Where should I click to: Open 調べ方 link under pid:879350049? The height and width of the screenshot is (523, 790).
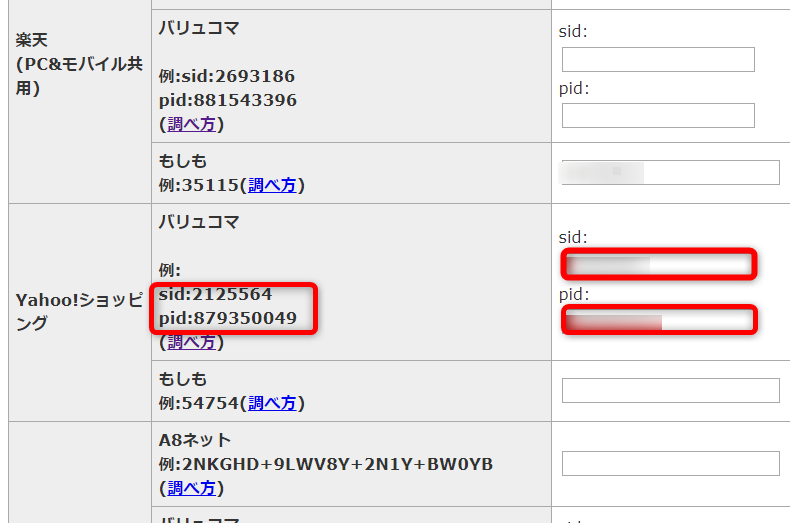coord(191,342)
